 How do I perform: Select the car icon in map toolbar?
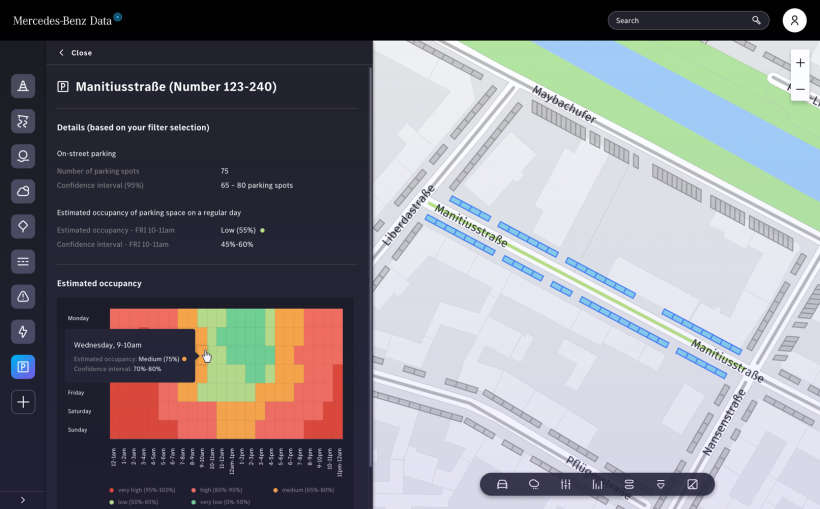point(502,484)
